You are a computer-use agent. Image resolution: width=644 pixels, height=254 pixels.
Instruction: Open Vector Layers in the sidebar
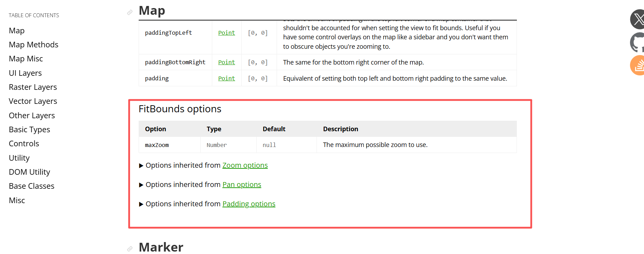[x=33, y=101]
